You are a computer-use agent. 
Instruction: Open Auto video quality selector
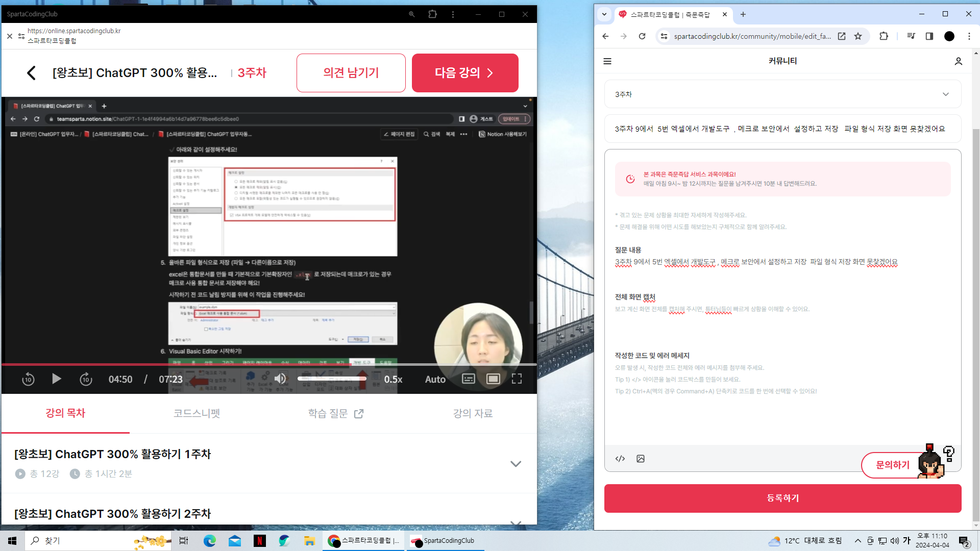435,379
